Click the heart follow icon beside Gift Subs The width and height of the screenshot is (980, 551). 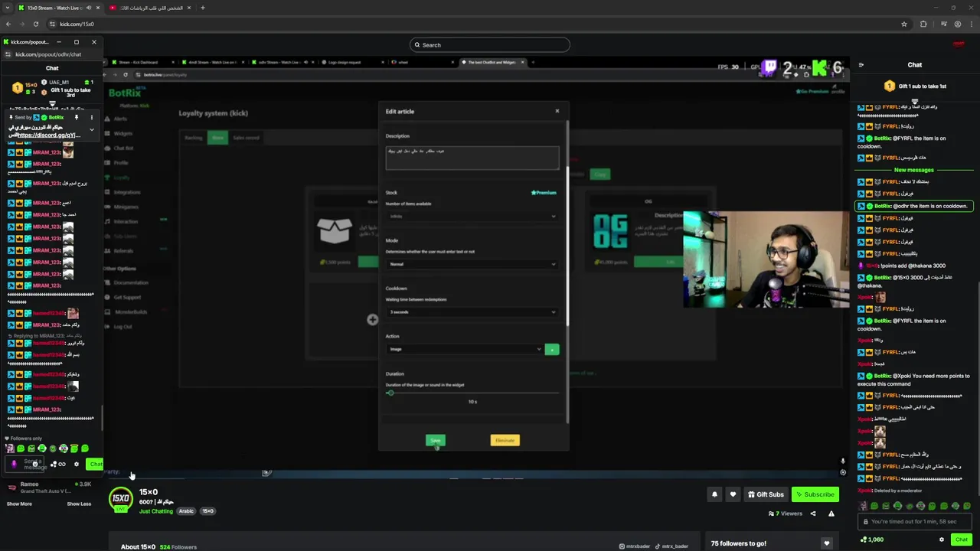coord(733,494)
